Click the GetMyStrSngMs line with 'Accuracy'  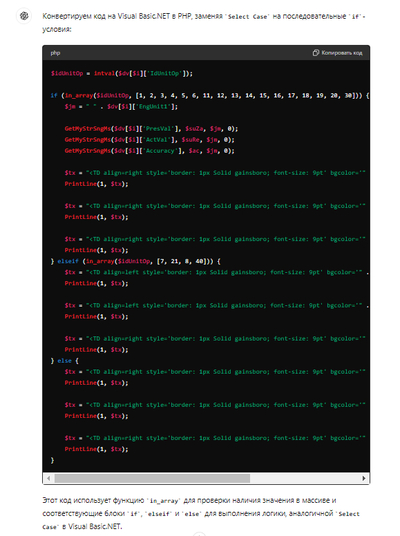pyautogui.click(x=149, y=151)
